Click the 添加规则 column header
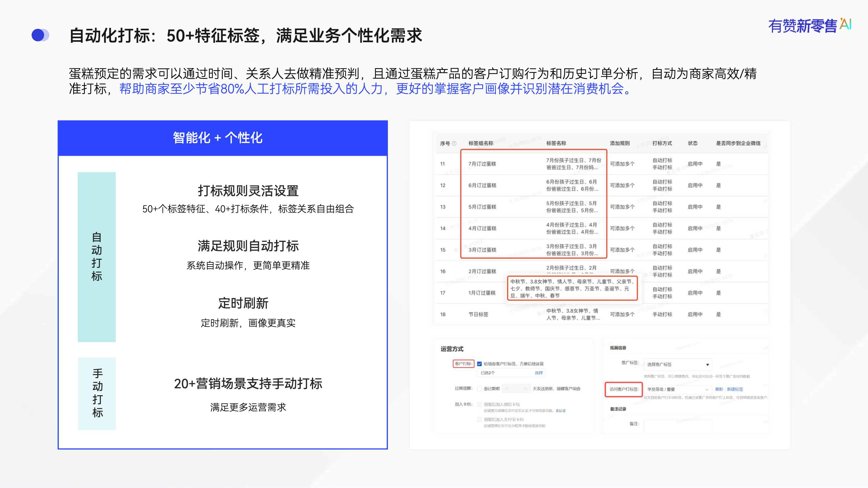 point(620,143)
